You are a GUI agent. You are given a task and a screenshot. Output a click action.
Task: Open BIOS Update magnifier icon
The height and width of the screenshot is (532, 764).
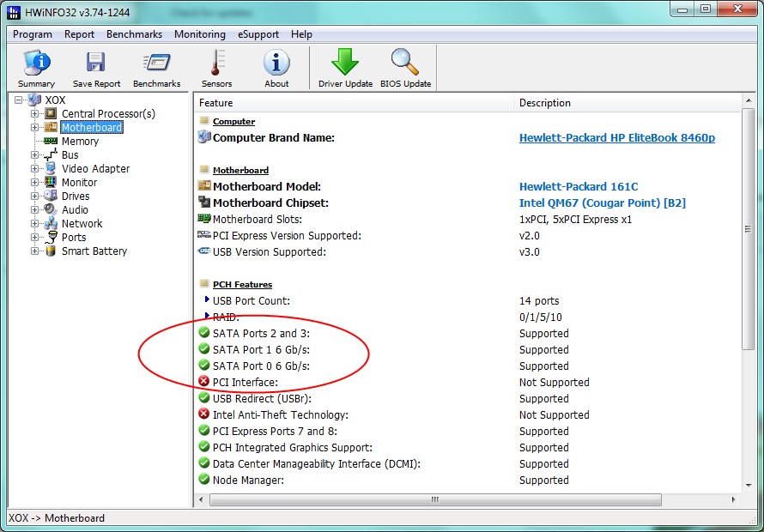click(405, 62)
